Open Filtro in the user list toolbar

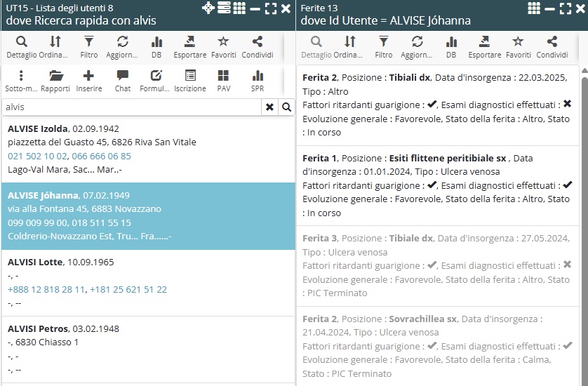tap(88, 47)
